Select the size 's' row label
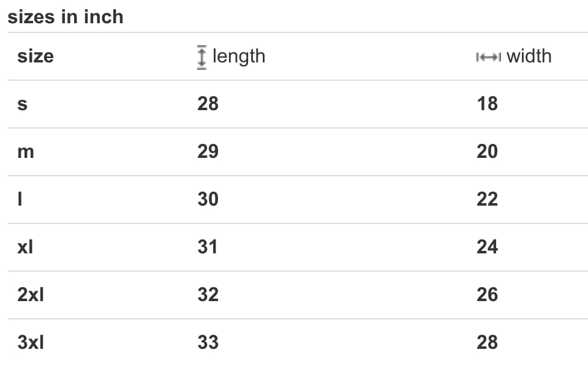Viewport: 588px width, 377px height. [22, 104]
